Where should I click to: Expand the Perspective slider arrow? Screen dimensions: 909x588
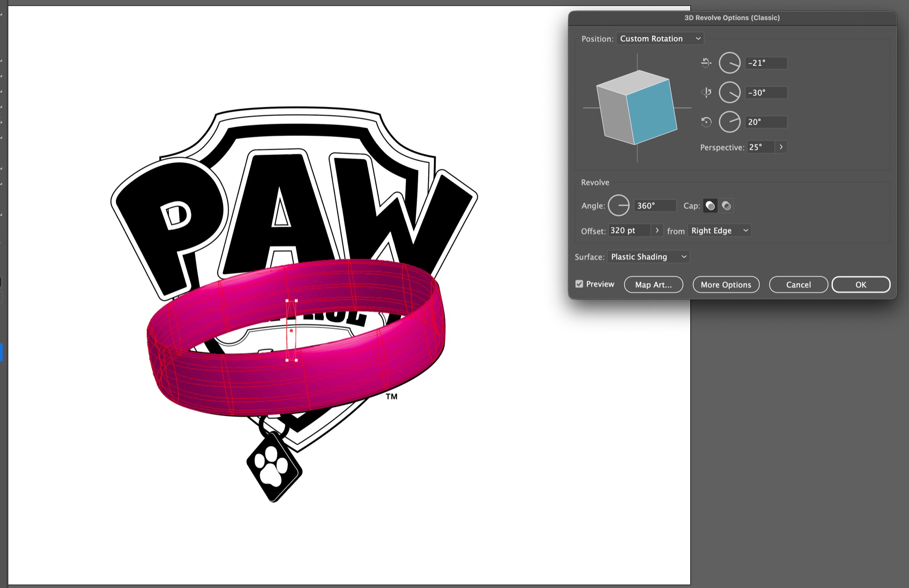click(781, 147)
